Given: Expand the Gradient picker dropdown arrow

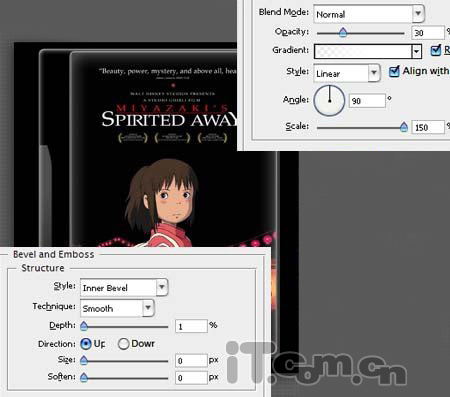Looking at the screenshot, I should point(416,51).
